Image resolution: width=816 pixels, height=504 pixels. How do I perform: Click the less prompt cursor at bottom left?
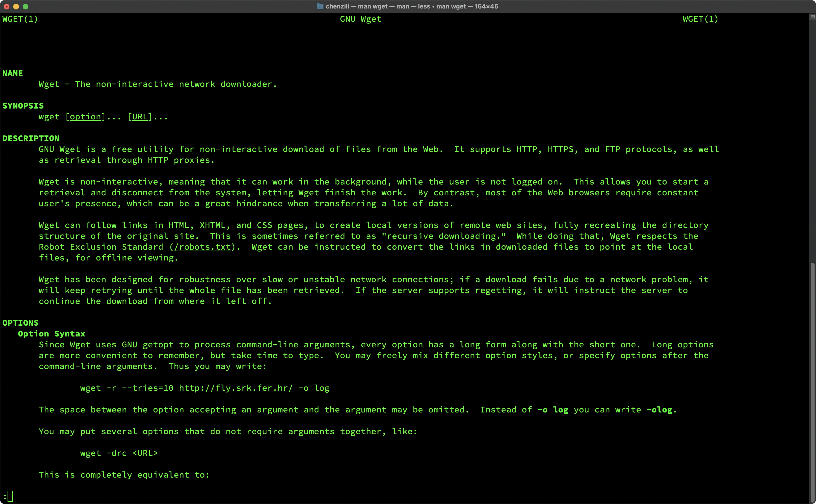10,496
